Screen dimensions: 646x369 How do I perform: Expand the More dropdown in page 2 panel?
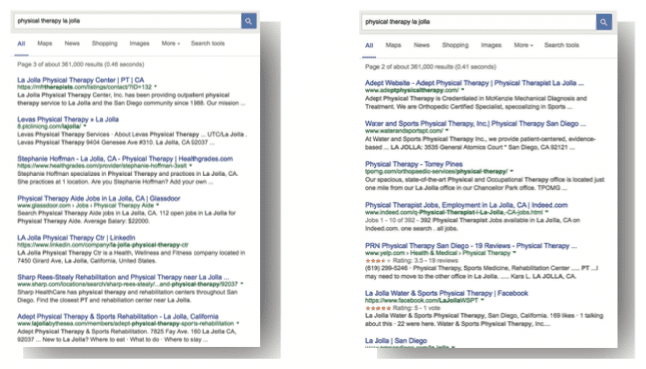[x=523, y=45]
